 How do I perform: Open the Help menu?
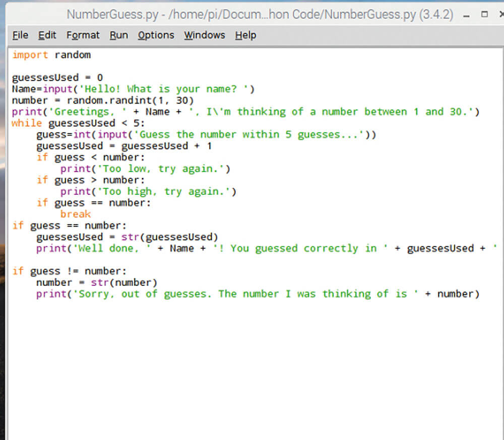[245, 35]
